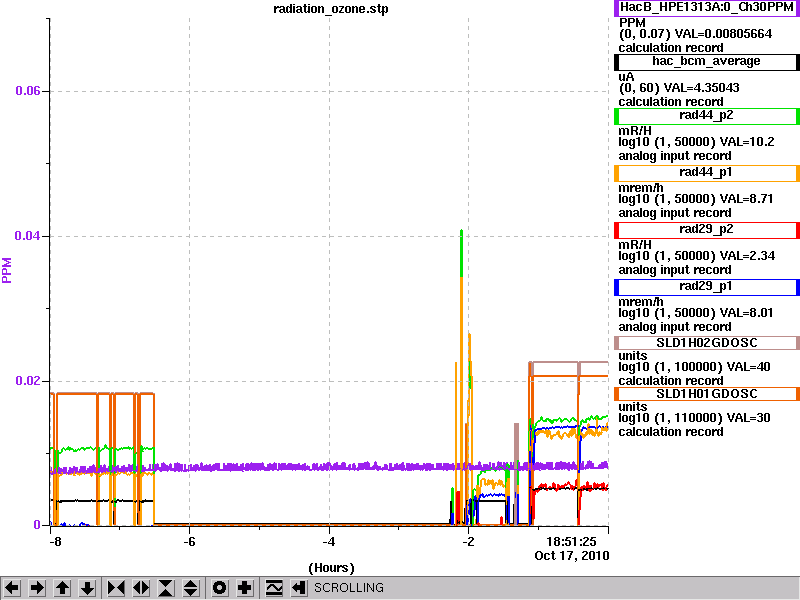Zoom out vertically with up-down triangles icon
The height and width of the screenshot is (600, 800).
pos(191,588)
